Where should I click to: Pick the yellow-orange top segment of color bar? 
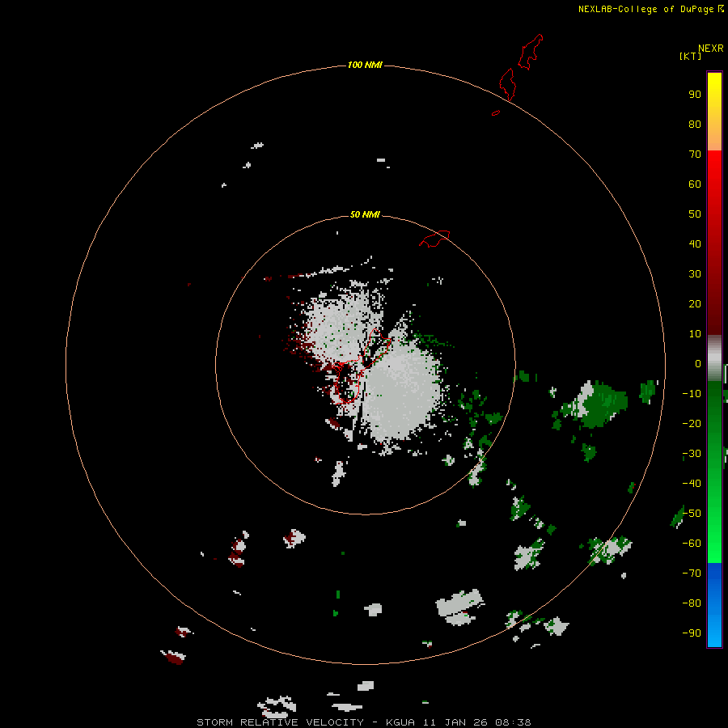pyautogui.click(x=714, y=112)
